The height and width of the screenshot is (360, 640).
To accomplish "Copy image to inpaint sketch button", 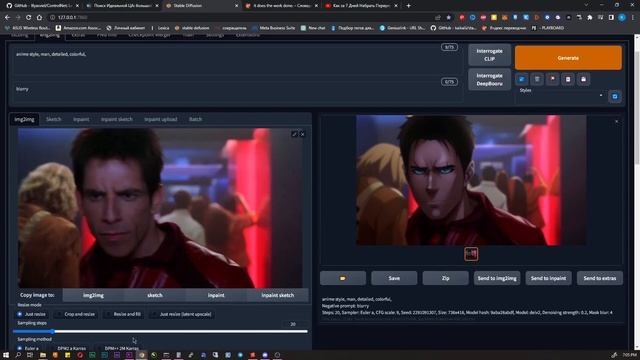I will tap(278, 295).
